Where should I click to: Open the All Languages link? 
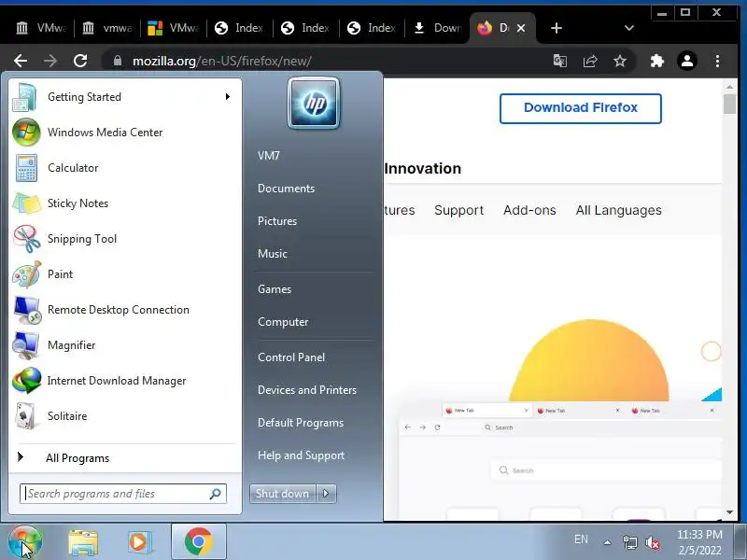coord(618,210)
